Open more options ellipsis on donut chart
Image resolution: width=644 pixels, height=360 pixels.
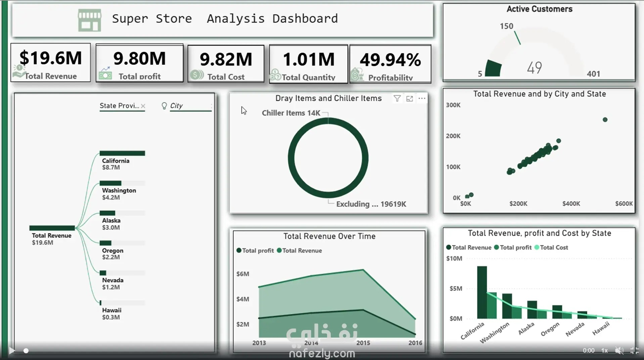[x=422, y=98]
